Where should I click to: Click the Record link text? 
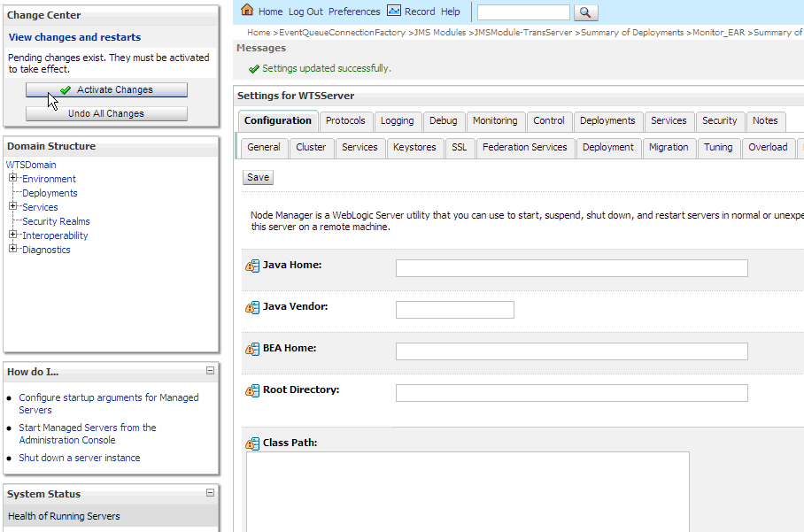pos(420,12)
